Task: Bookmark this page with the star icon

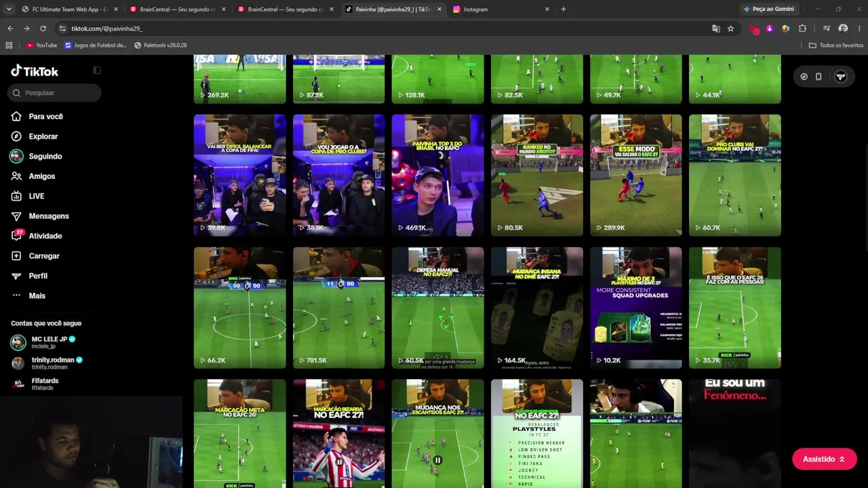Action: point(730,28)
